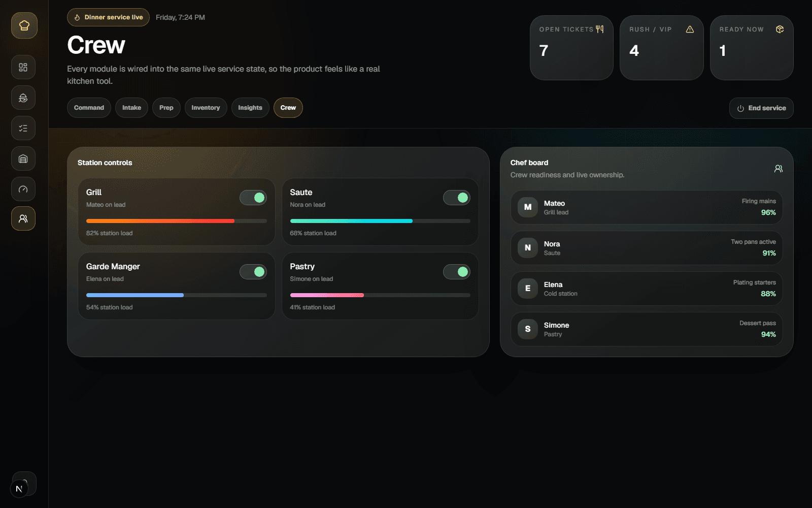Click the Pastry 41% load bar
Viewport: 812px width, 508px height.
[x=380, y=295]
